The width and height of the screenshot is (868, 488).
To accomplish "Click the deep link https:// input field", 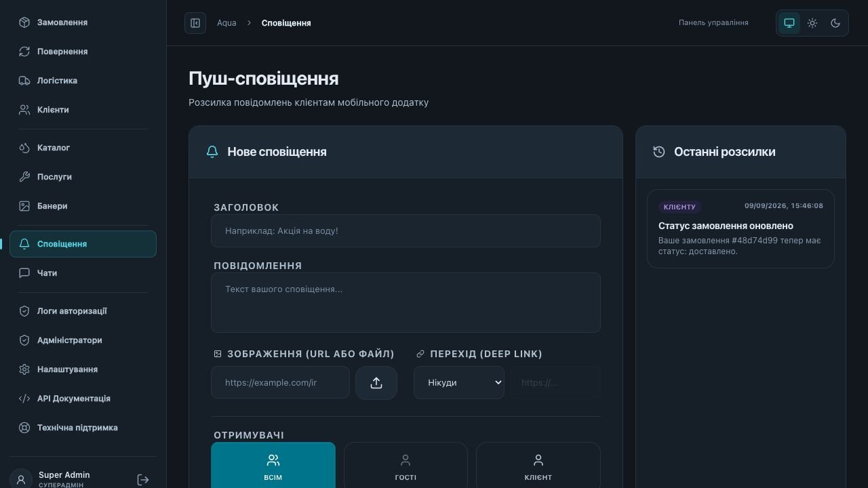I will 555,383.
